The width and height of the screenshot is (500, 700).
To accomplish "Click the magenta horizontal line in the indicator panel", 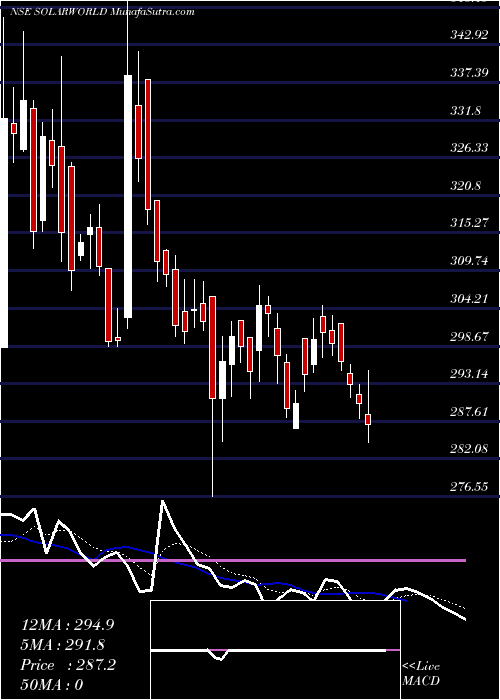I will [x=233, y=560].
